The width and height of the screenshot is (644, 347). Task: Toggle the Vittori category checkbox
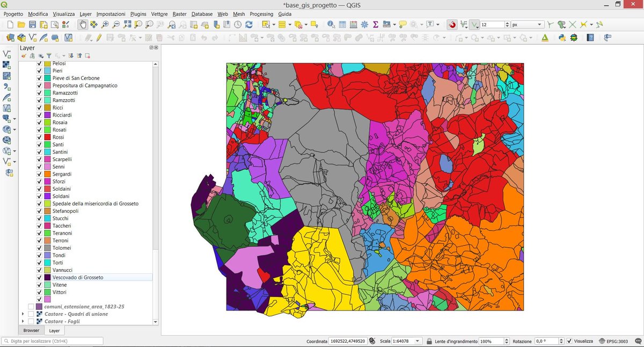(x=39, y=292)
